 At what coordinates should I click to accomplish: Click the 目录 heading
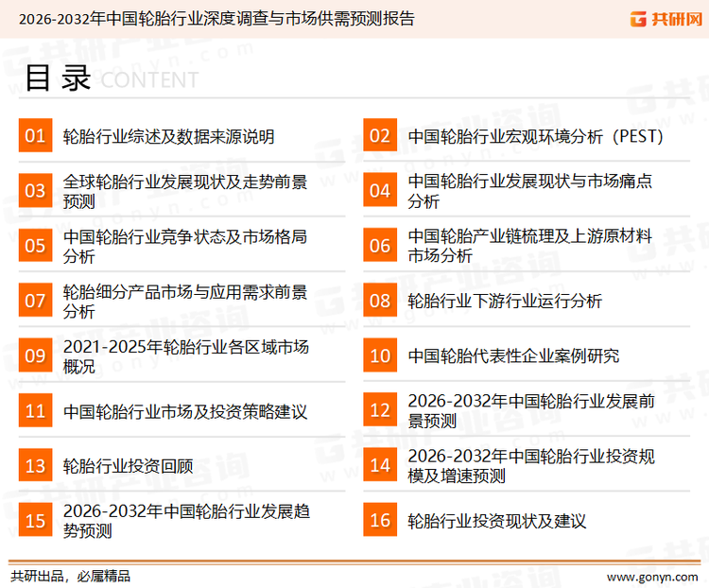pyautogui.click(x=59, y=78)
